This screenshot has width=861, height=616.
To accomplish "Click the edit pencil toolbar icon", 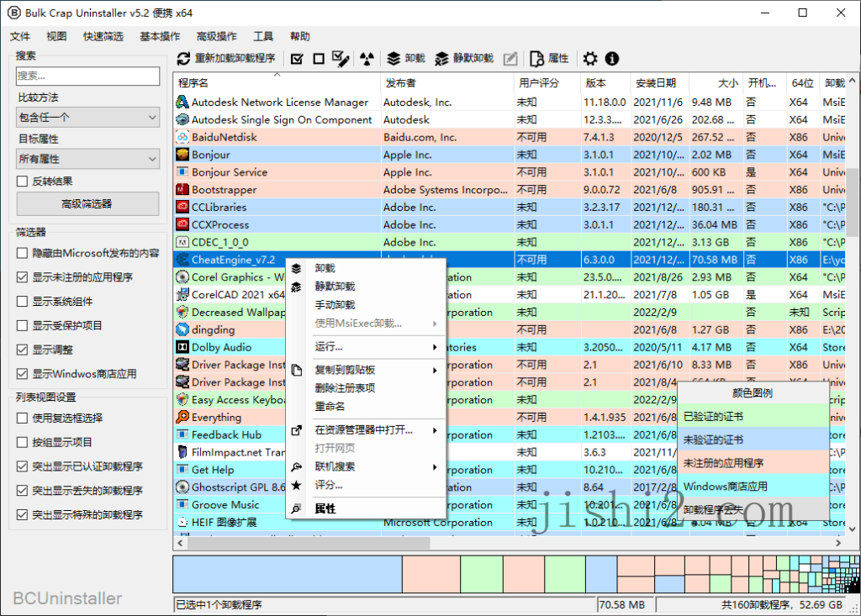I will [510, 58].
